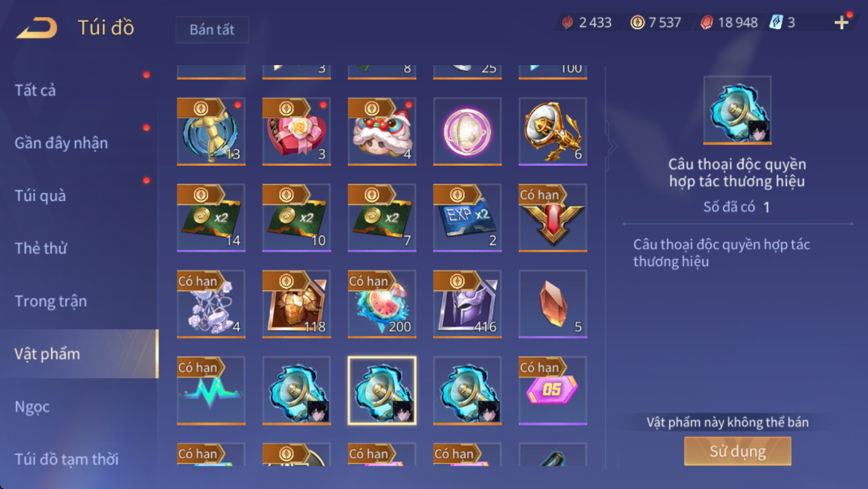The image size is (868, 489).
Task: Click the Bán tất button
Action: [x=212, y=29]
